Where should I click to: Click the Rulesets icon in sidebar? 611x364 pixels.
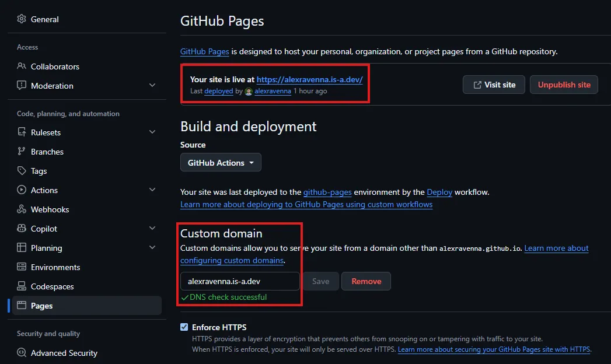click(x=22, y=132)
